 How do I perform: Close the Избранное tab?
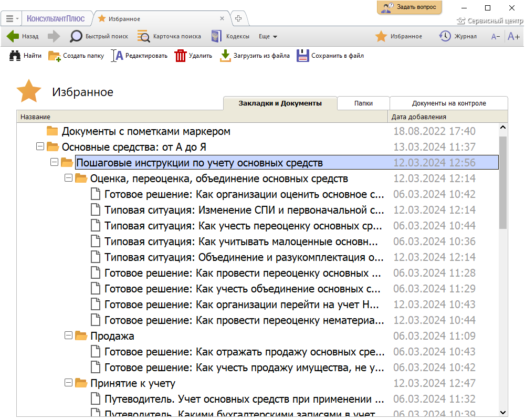pos(222,19)
